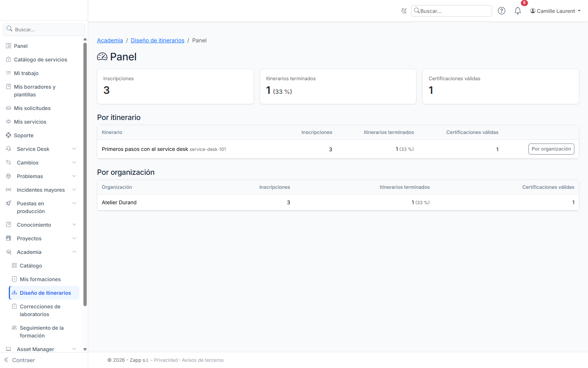Toggle dark mode moon icon
The height and width of the screenshot is (368, 588).
(404, 11)
